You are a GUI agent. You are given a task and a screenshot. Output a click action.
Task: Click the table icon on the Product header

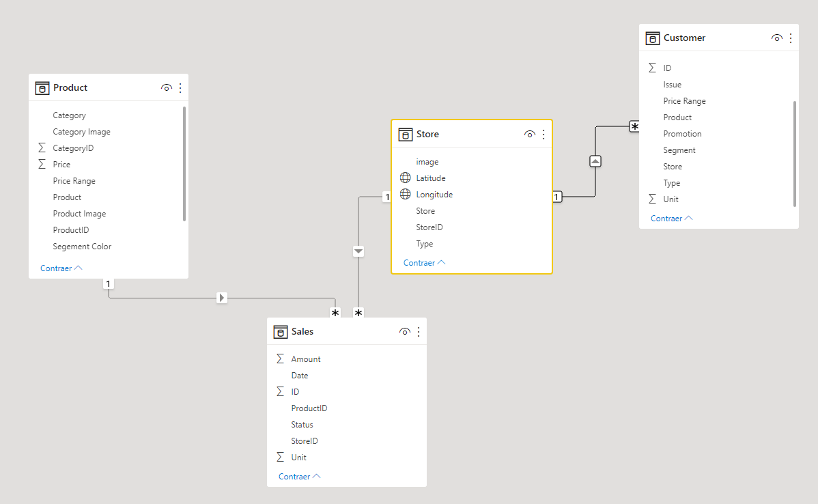coord(41,87)
